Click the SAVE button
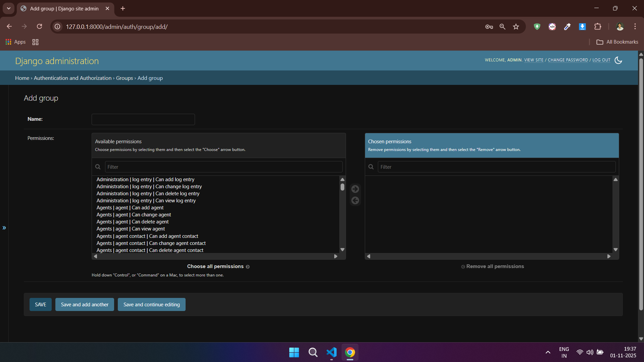 41,305
